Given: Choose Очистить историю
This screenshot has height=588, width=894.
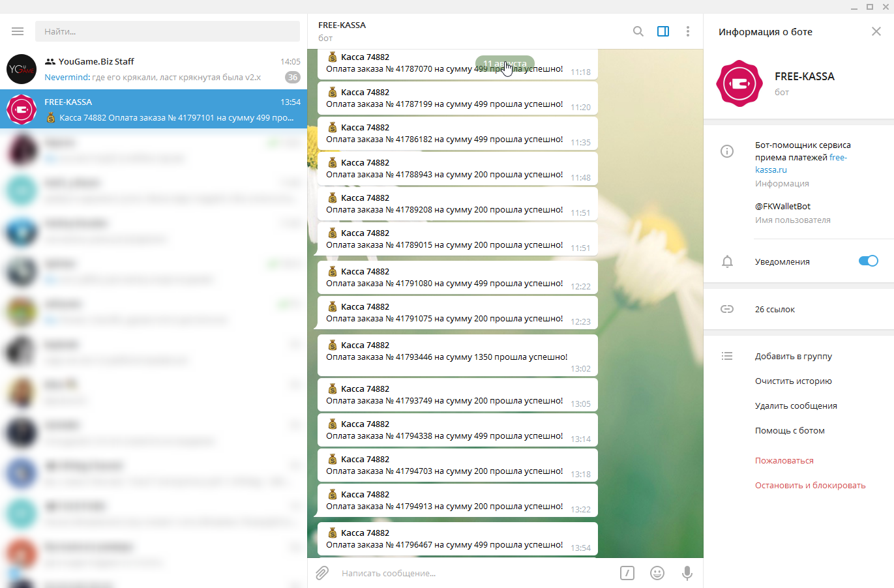Looking at the screenshot, I should [794, 381].
